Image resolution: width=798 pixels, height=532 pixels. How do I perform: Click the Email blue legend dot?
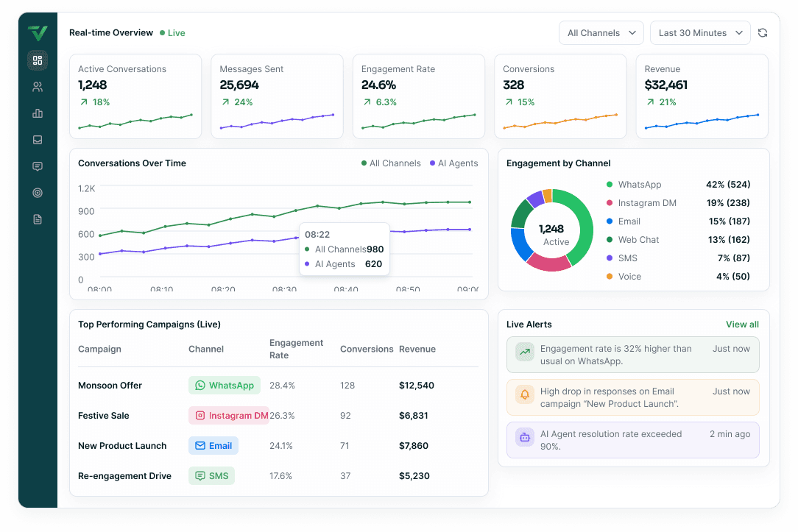pos(610,221)
